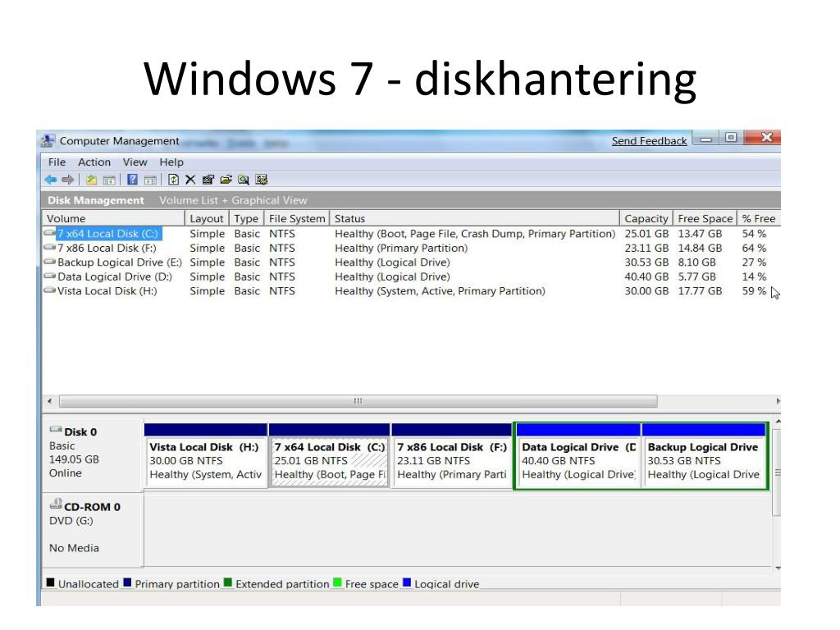Click the Delete X toolbar icon
840x630 pixels.
[x=190, y=180]
